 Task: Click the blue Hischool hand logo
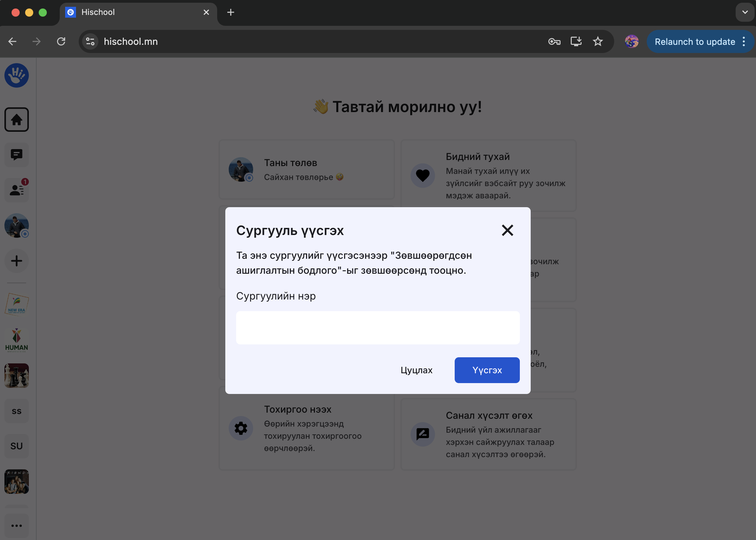16,75
